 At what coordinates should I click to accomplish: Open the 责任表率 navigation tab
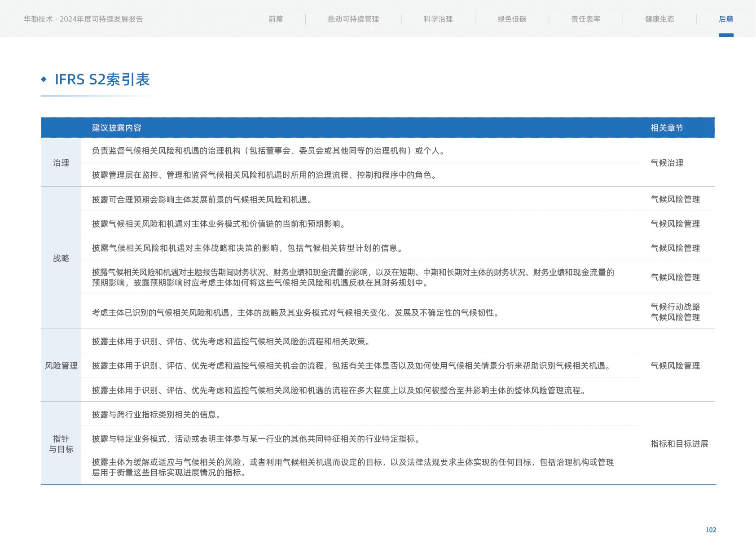click(585, 19)
